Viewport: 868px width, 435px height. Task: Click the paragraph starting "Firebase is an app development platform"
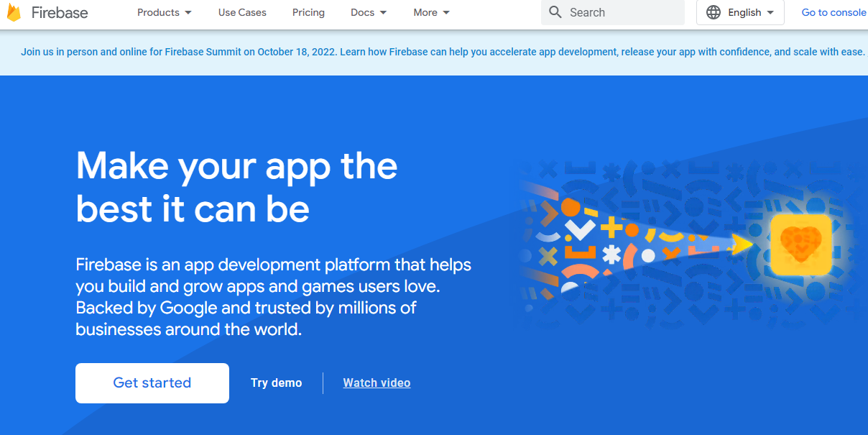pyautogui.click(x=273, y=297)
